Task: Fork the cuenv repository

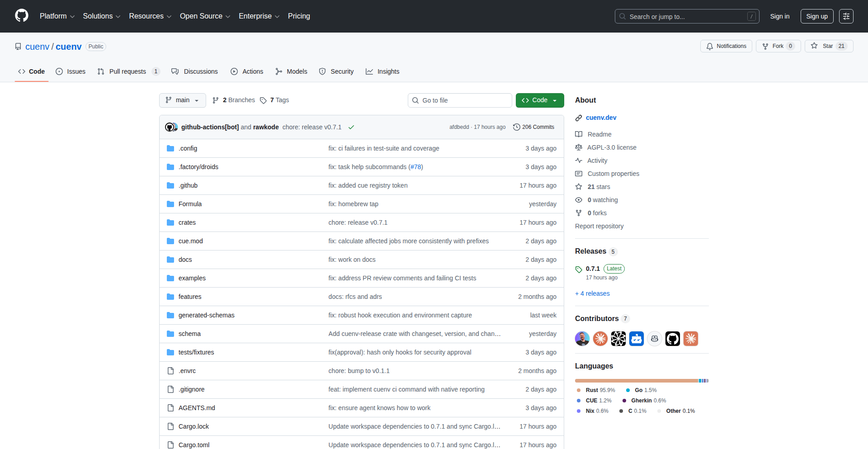Action: (778, 46)
